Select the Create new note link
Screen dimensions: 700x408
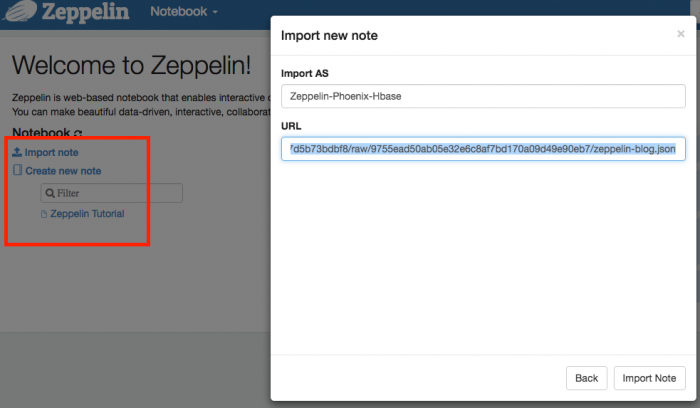tap(63, 171)
